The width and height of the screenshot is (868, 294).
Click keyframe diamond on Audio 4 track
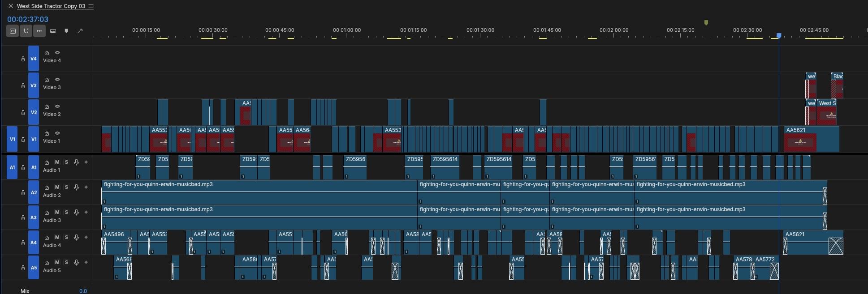coord(86,237)
